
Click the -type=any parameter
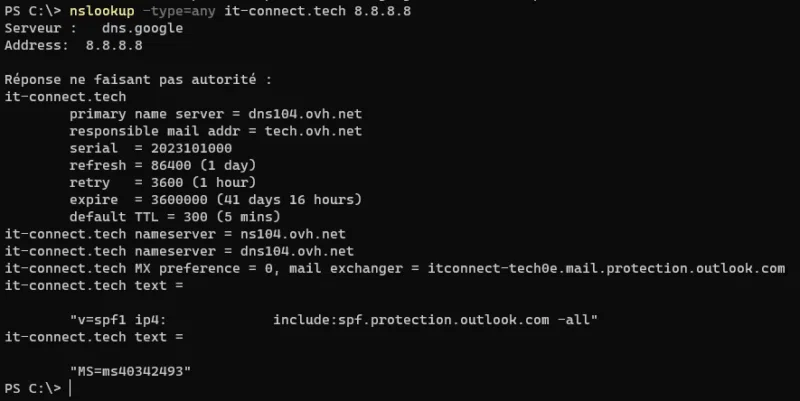pos(184,11)
